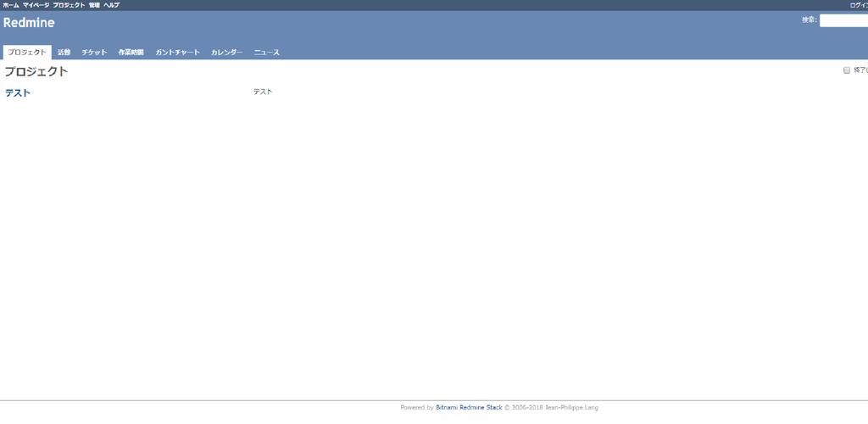This screenshot has width=868, height=424.
Task: Click the テスト project description text
Action: point(263,92)
